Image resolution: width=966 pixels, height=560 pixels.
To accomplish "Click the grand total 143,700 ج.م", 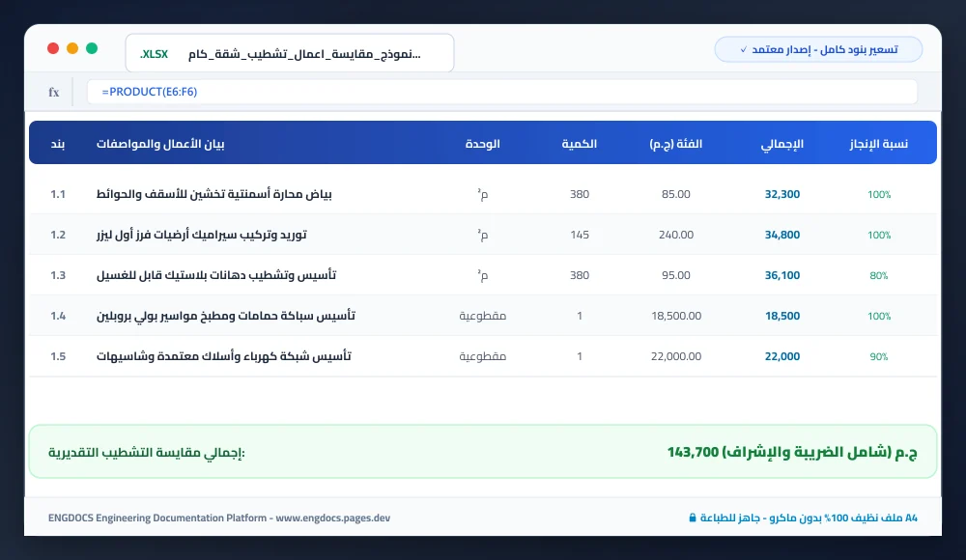I will [792, 452].
